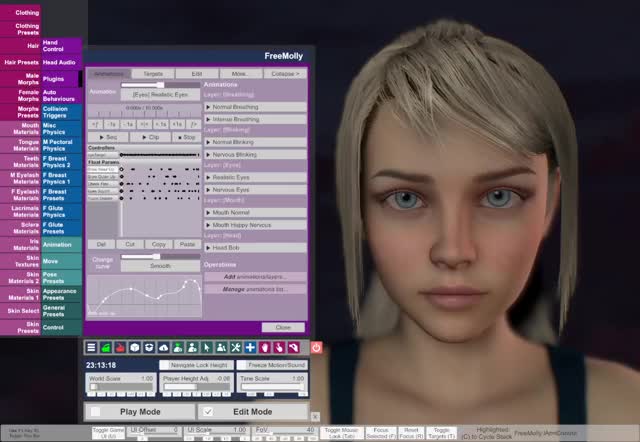Screen dimensions: 640x442
Task: Toggle the third Float Params row keyframe diamond
Action: pos(121,184)
